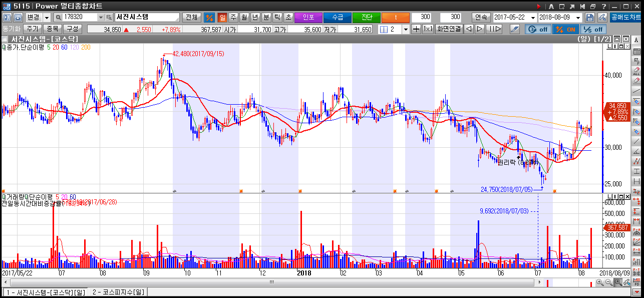The image size is (644, 298).
Task: Click the plus add-chart icon
Action: (416, 29)
